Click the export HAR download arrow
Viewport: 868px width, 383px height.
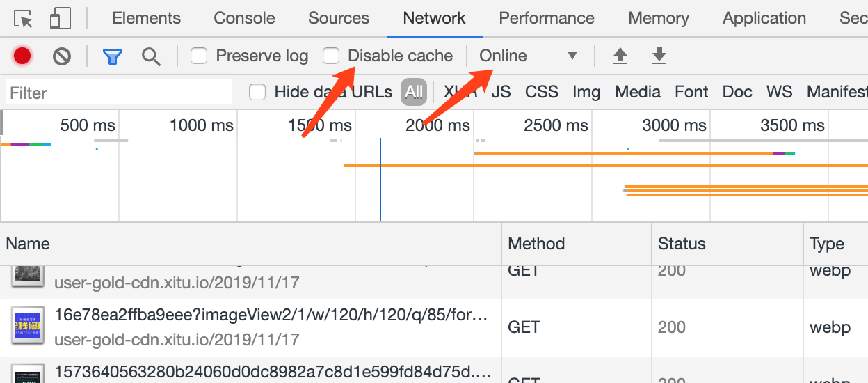coord(659,56)
